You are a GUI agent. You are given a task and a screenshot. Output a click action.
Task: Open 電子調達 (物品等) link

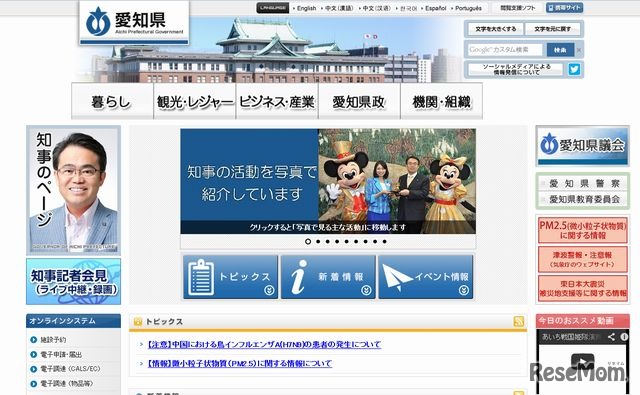coord(67,384)
